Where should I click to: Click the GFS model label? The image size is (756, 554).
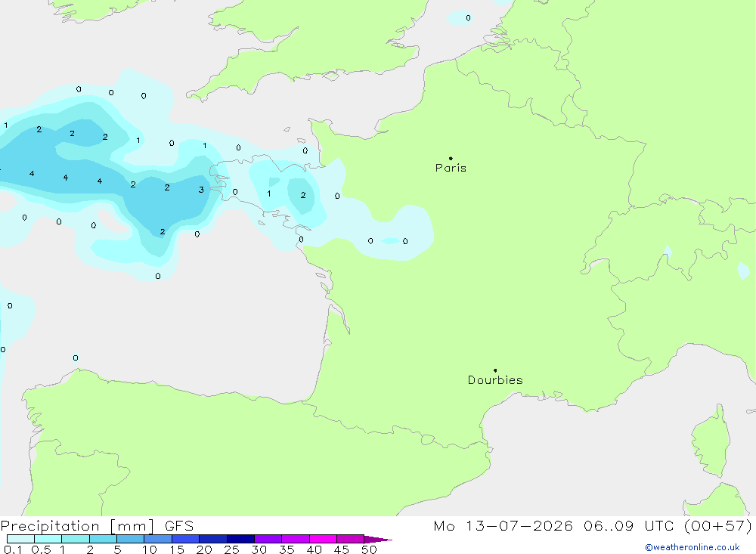tap(179, 526)
